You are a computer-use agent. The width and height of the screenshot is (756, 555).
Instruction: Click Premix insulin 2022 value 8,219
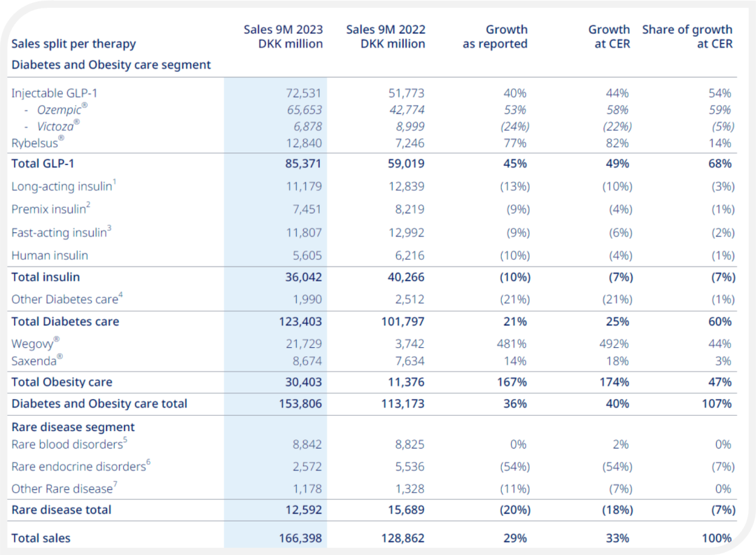pyautogui.click(x=409, y=209)
